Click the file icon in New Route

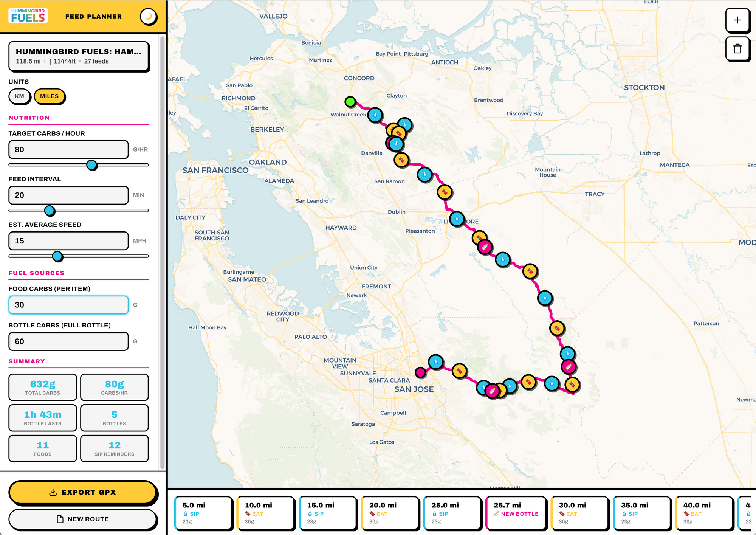point(60,519)
